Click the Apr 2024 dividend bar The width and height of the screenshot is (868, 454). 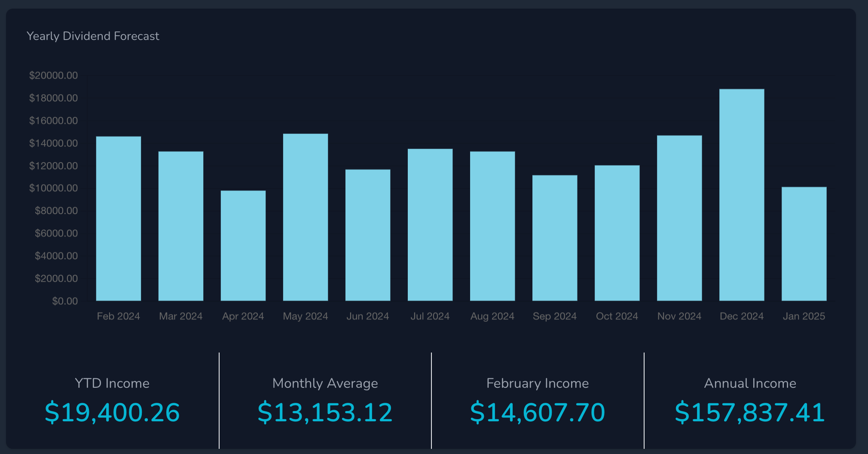coord(243,245)
